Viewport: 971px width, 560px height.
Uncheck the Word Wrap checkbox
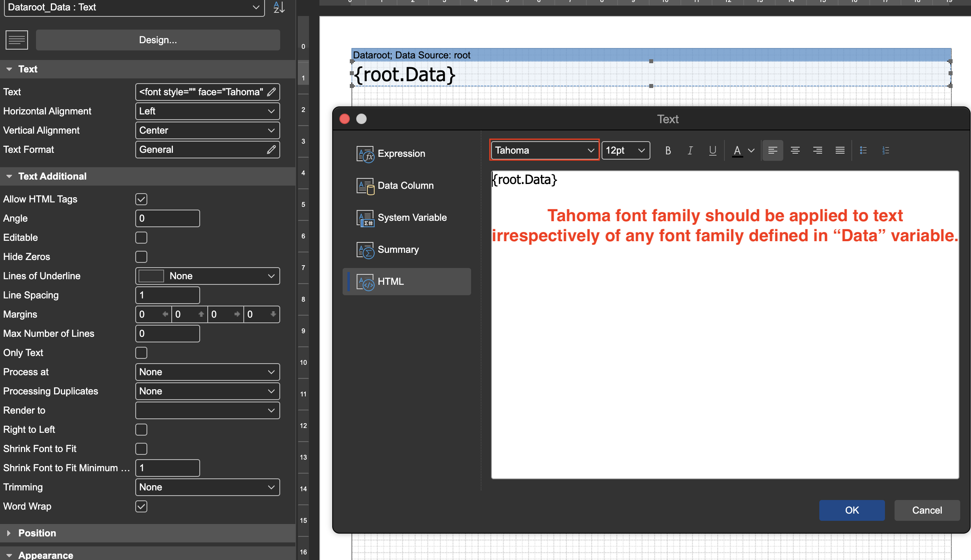tap(141, 506)
